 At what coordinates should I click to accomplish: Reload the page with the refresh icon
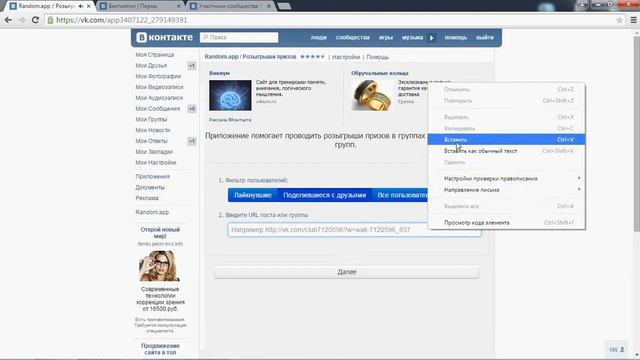(x=35, y=20)
